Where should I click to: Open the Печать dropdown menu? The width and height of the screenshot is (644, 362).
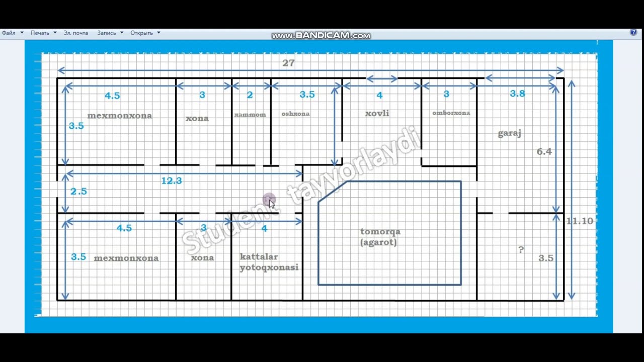[43, 33]
